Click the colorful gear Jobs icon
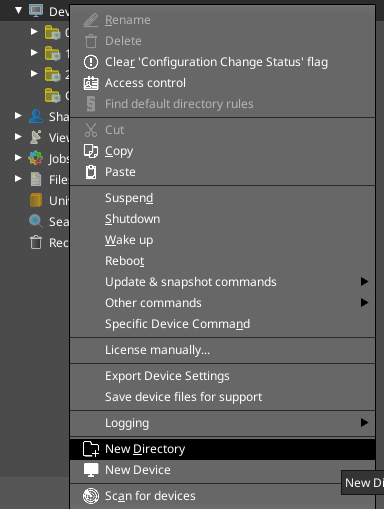The height and width of the screenshot is (509, 384). [x=36, y=158]
